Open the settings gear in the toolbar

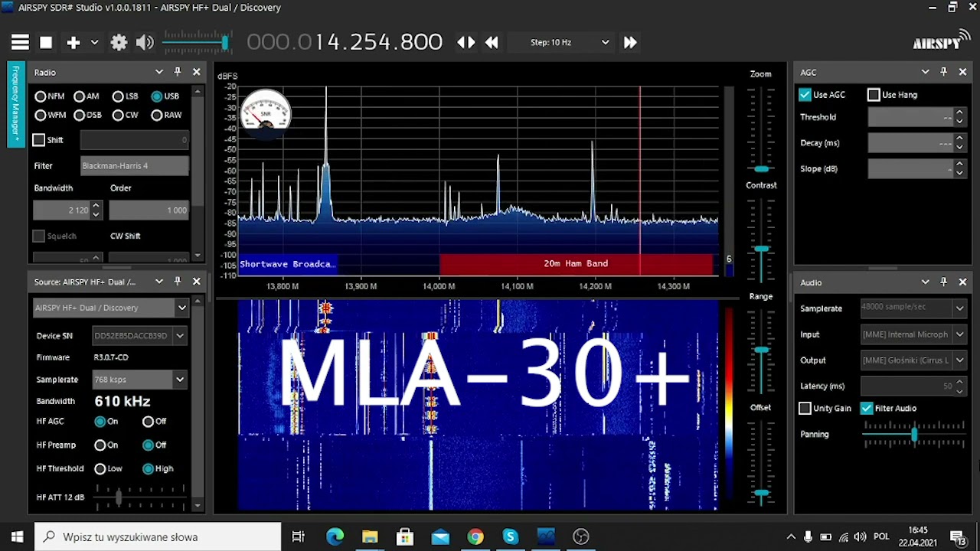point(119,43)
